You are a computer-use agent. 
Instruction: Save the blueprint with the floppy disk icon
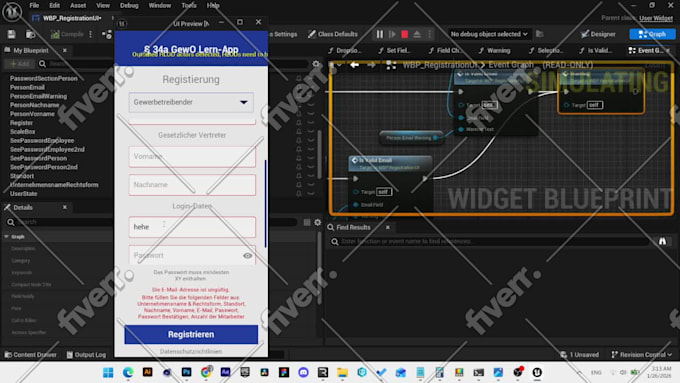pyautogui.click(x=11, y=34)
